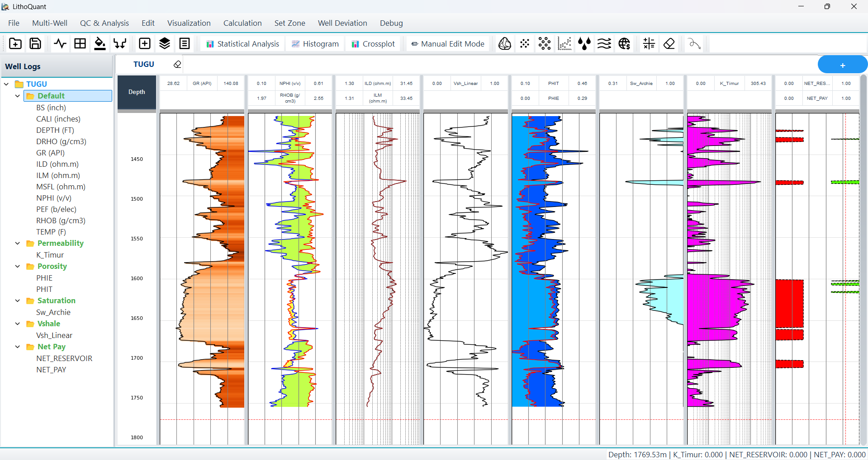Select Sw_Archie log in tree
Image resolution: width=868 pixels, height=460 pixels.
53,312
